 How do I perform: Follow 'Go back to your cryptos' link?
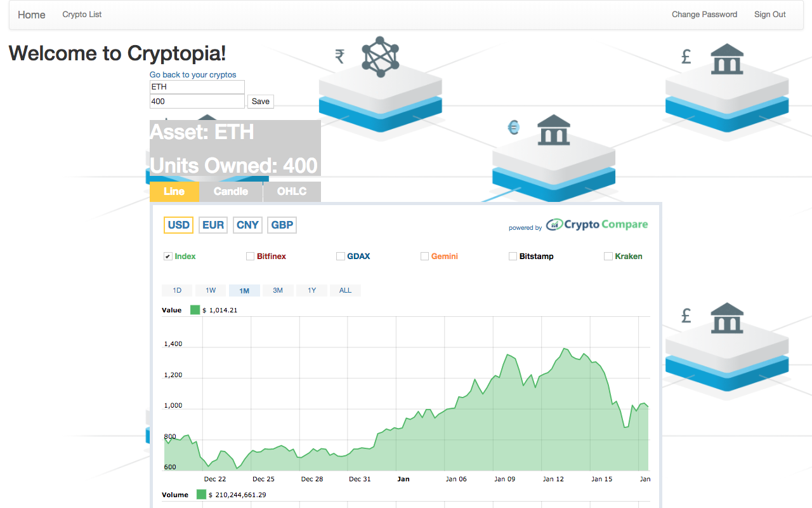pyautogui.click(x=193, y=75)
